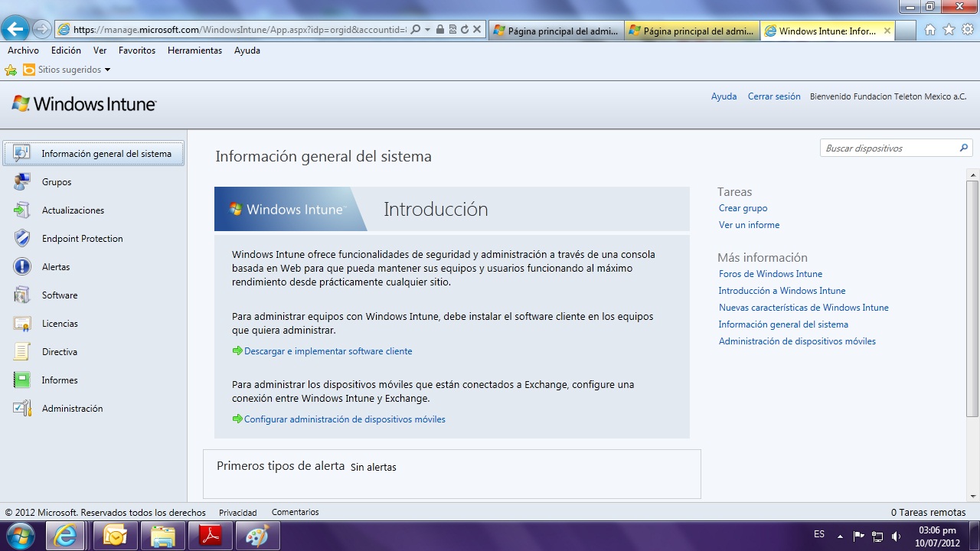Open a new blank tab
The height and width of the screenshot is (551, 980).
tap(906, 31)
